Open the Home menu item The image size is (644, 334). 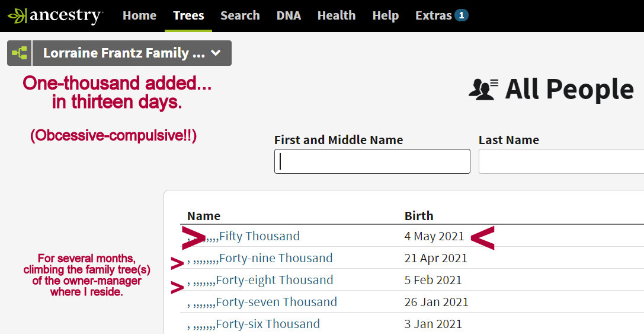click(139, 15)
